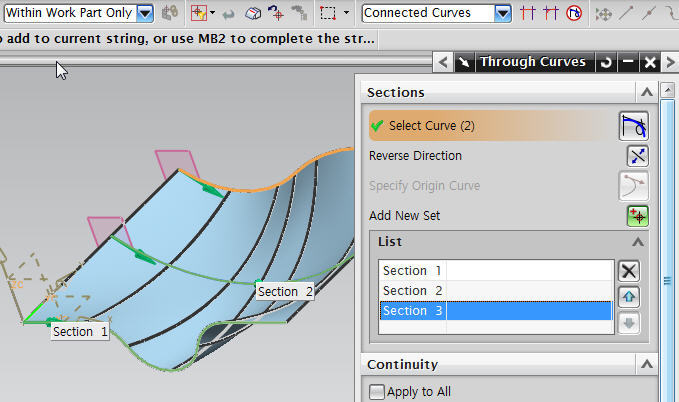Open the arrow beside the rectangle selection tool
Image resolution: width=679 pixels, height=402 pixels.
(x=346, y=13)
